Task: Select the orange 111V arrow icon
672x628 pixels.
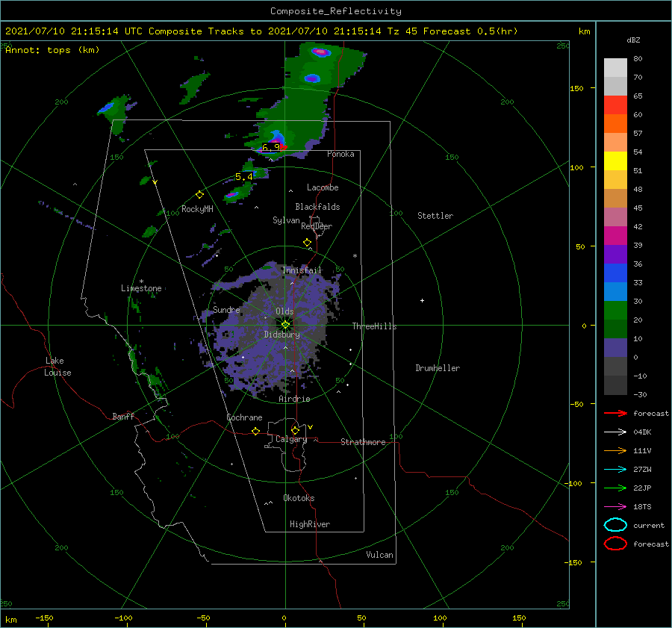Action: [x=615, y=450]
